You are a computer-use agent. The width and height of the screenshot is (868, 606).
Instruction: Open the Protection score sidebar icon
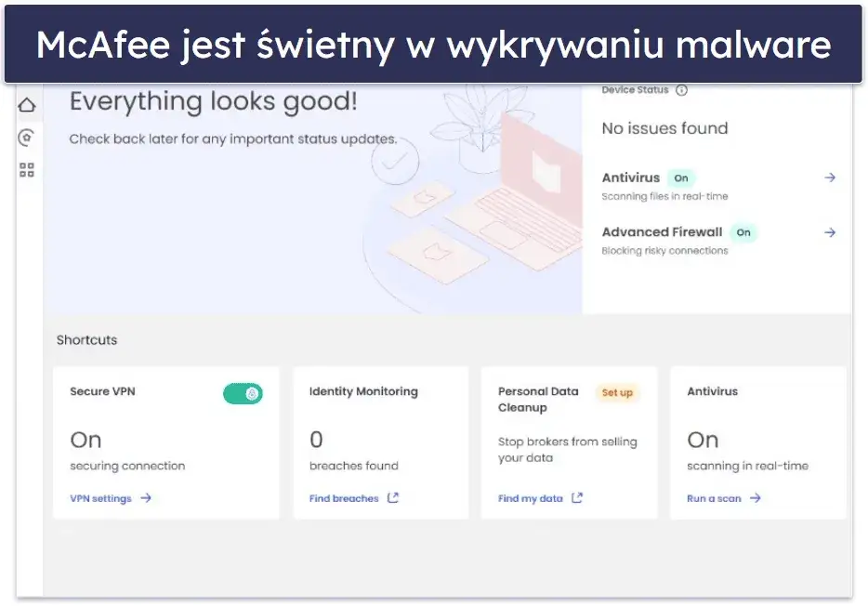(27, 138)
